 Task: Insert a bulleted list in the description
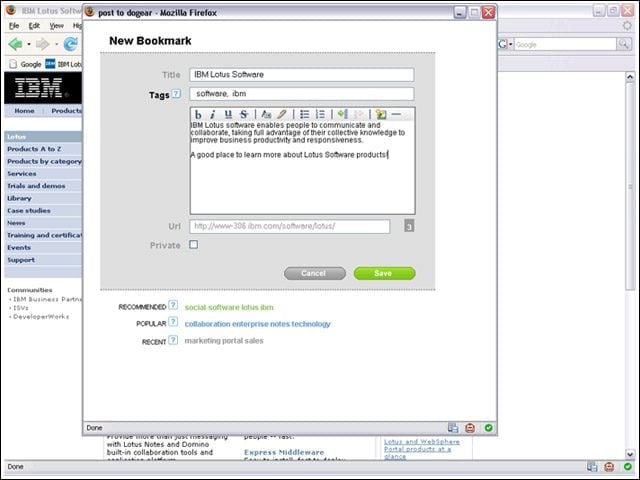click(x=304, y=115)
